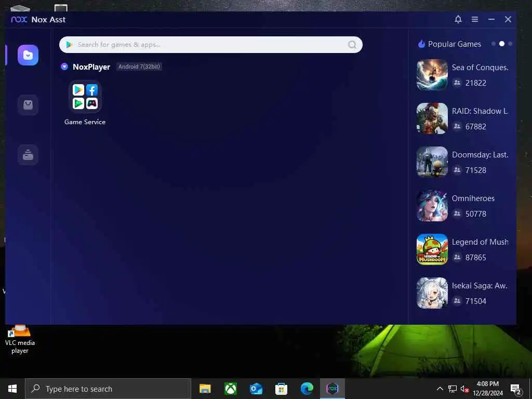The width and height of the screenshot is (532, 399).
Task: Open Doomsday: Last game thumbnail
Action: (x=432, y=162)
